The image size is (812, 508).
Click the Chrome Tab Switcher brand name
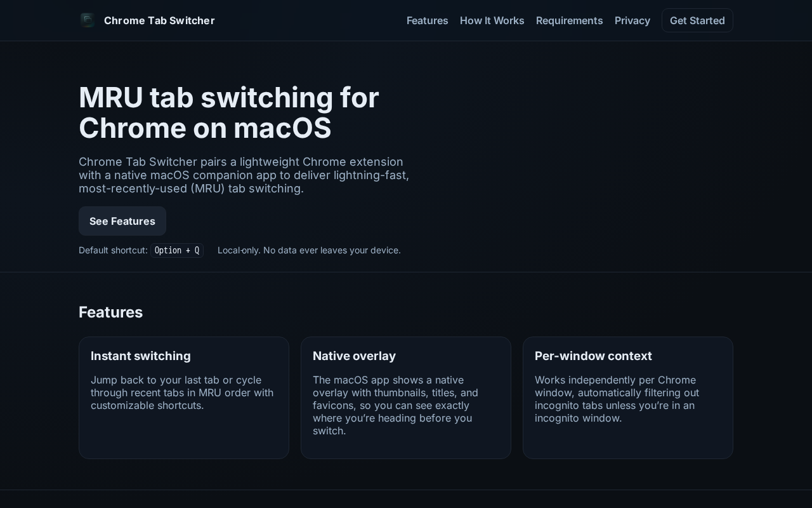[x=159, y=20]
